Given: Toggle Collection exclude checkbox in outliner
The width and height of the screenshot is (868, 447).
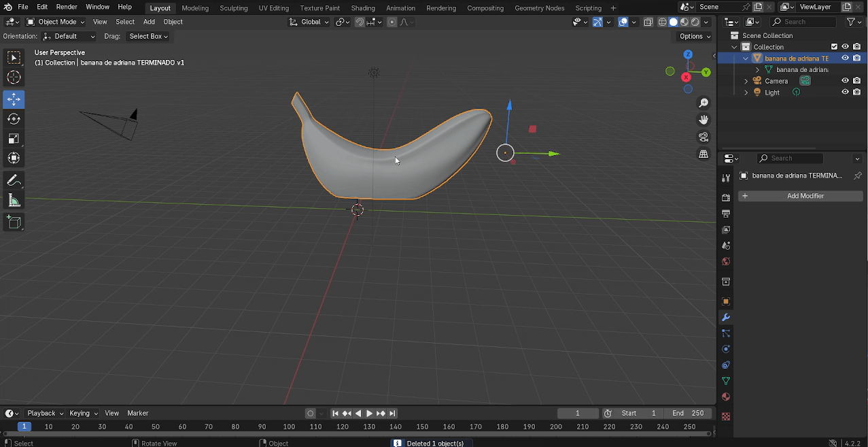Looking at the screenshot, I should [x=834, y=47].
